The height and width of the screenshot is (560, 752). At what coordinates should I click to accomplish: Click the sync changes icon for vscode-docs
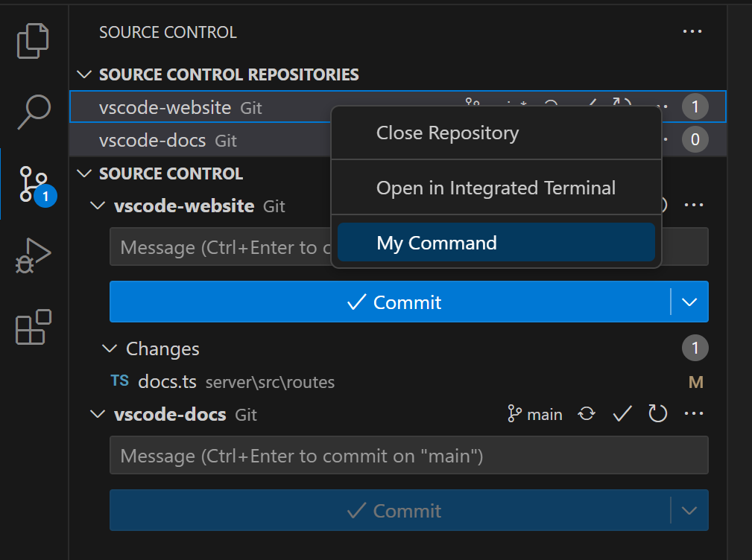point(586,414)
